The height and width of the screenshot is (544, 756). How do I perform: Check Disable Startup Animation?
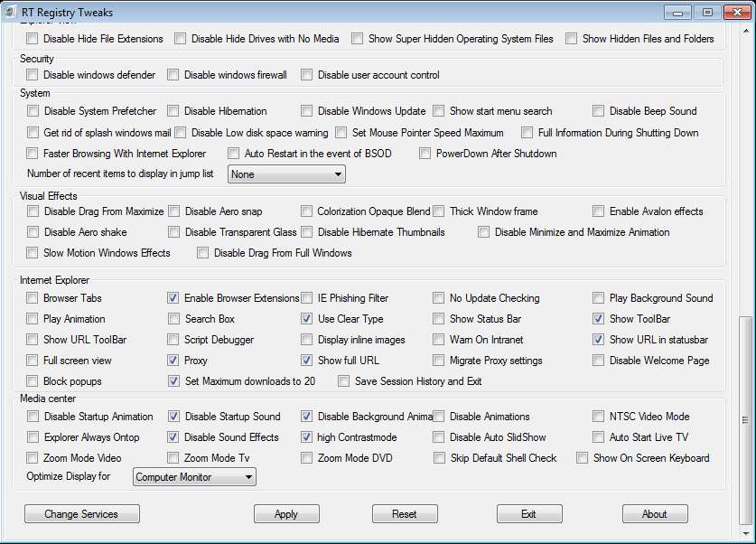coord(33,417)
